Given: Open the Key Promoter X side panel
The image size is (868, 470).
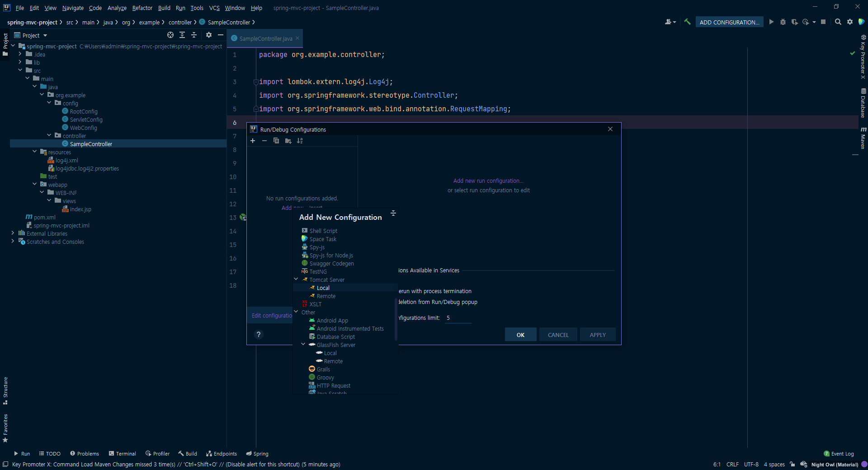Looking at the screenshot, I should (863, 57).
